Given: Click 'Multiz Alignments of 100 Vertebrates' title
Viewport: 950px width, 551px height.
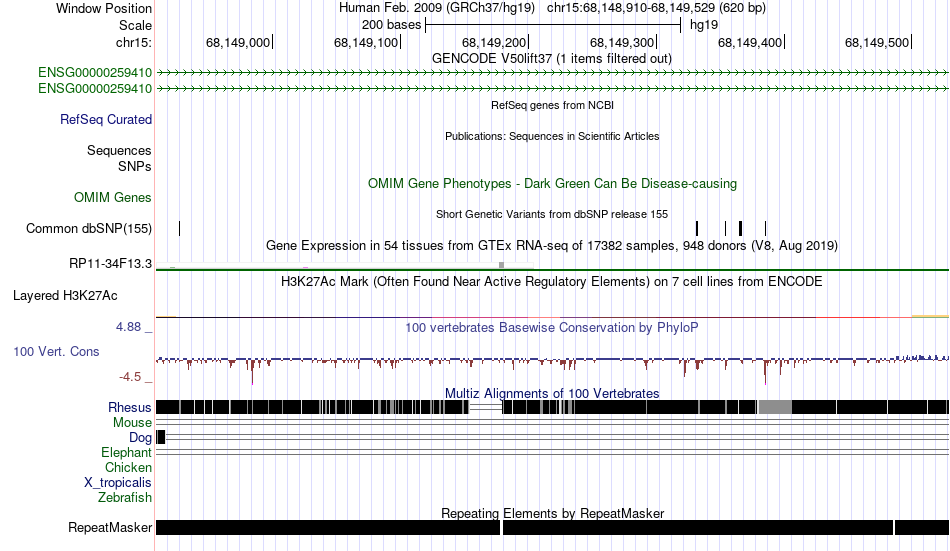Looking at the screenshot, I should 552,393.
